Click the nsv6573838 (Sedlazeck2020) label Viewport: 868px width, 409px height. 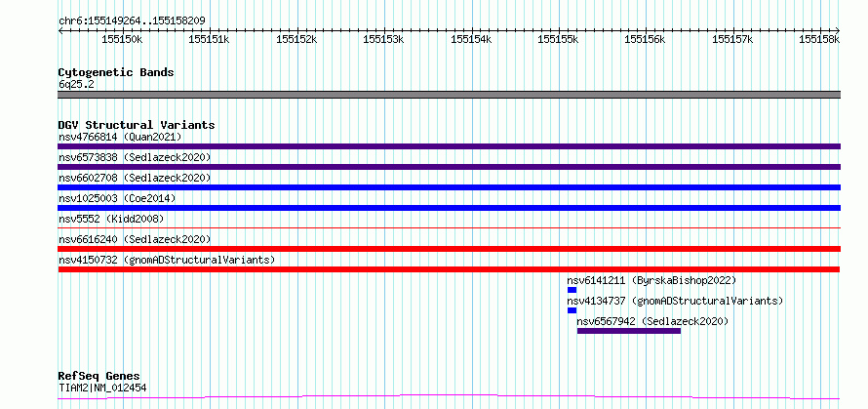135,157
